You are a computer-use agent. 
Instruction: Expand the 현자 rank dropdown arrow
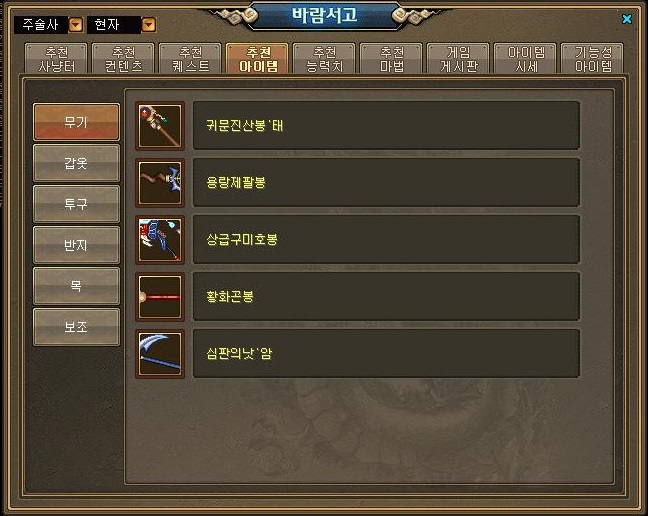(149, 25)
